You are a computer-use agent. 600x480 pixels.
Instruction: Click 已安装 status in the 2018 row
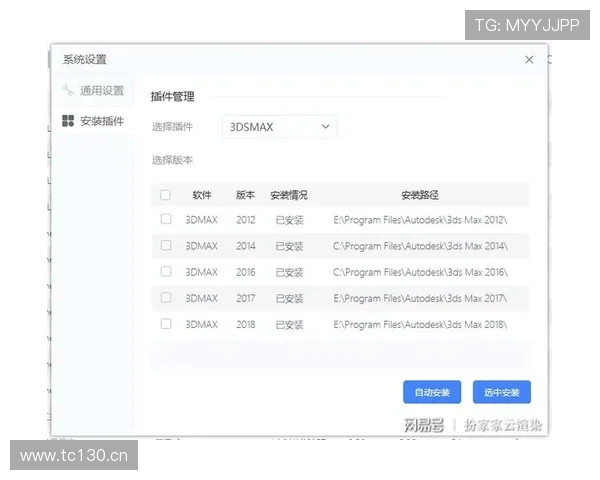click(290, 325)
